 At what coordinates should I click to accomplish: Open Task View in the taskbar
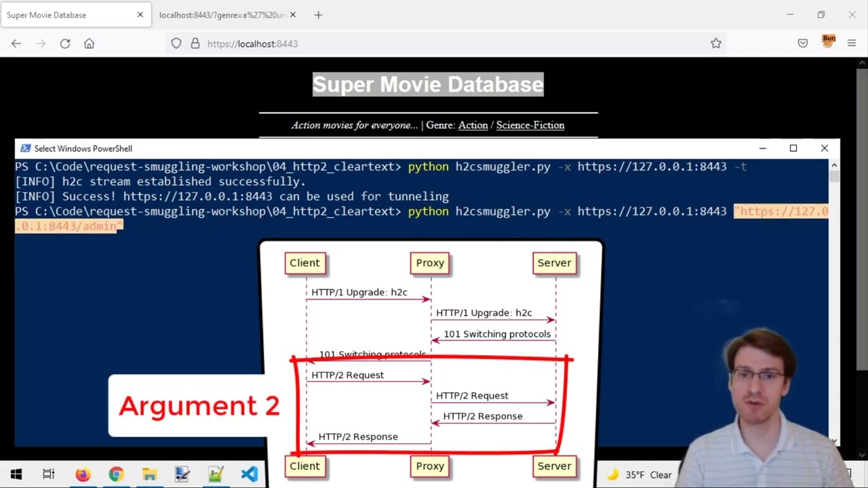[49, 474]
